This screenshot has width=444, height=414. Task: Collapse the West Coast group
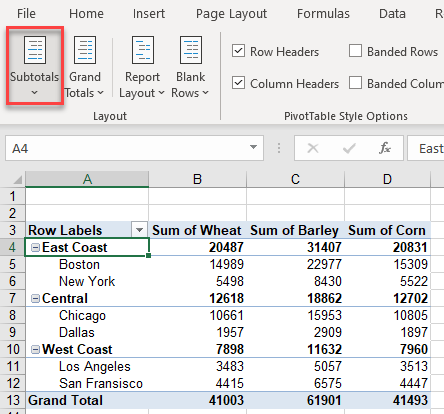(35, 349)
